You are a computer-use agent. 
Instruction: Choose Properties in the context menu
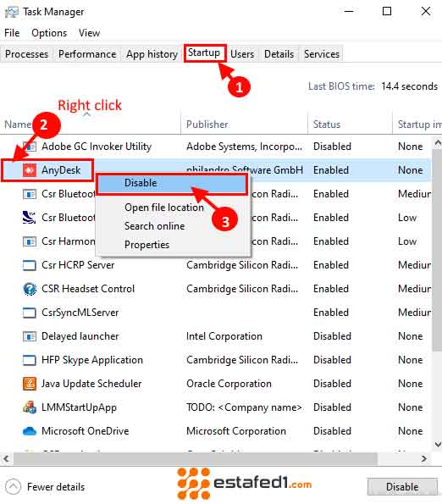pos(146,245)
